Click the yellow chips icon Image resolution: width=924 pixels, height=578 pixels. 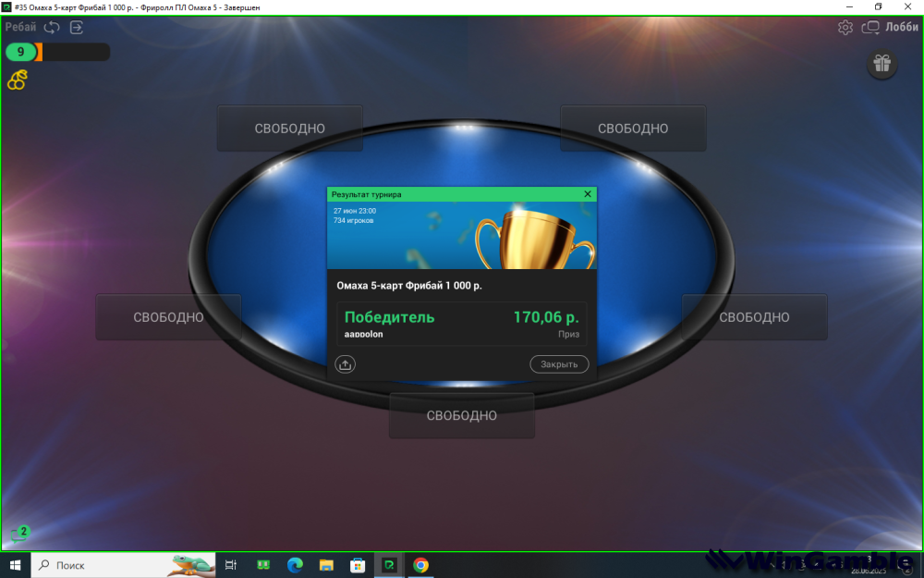(x=17, y=81)
